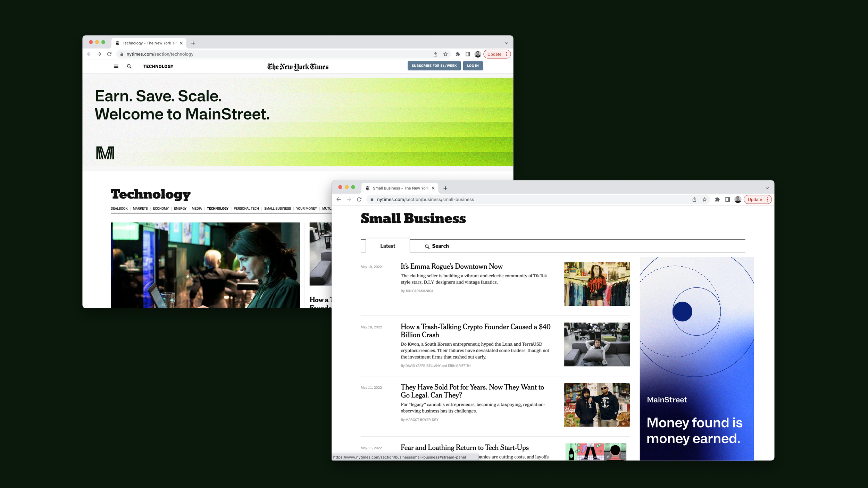Open new tab in Small Business window
Screen dimensions: 868x488
click(445, 188)
